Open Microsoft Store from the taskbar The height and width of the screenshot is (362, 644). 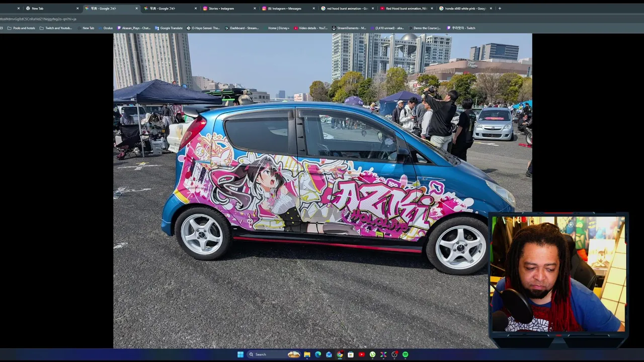pyautogui.click(x=351, y=354)
